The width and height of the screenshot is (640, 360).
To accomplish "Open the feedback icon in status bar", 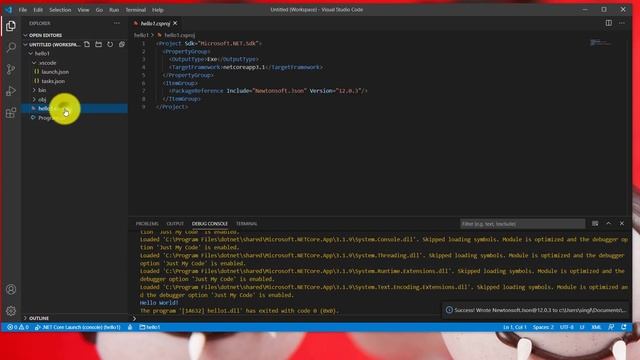I will pos(611,327).
